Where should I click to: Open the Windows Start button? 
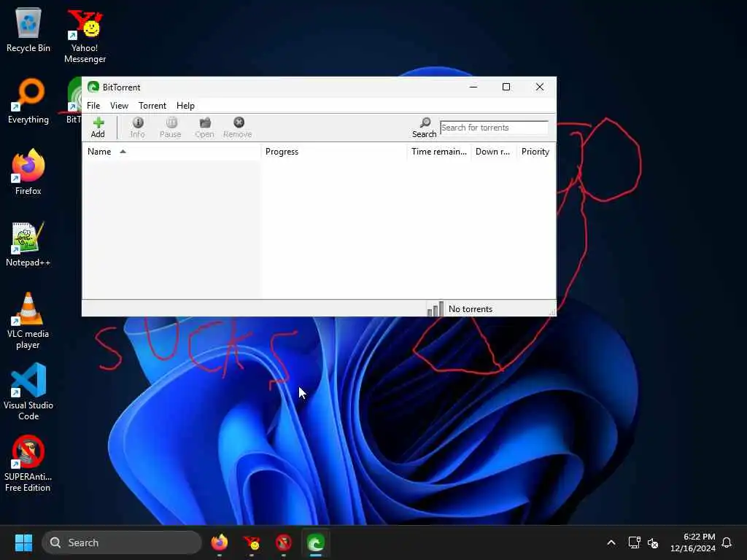(23, 542)
